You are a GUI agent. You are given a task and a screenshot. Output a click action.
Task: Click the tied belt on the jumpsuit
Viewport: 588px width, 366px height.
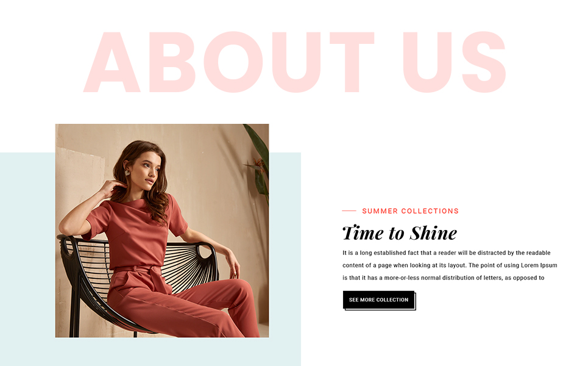[x=154, y=276]
